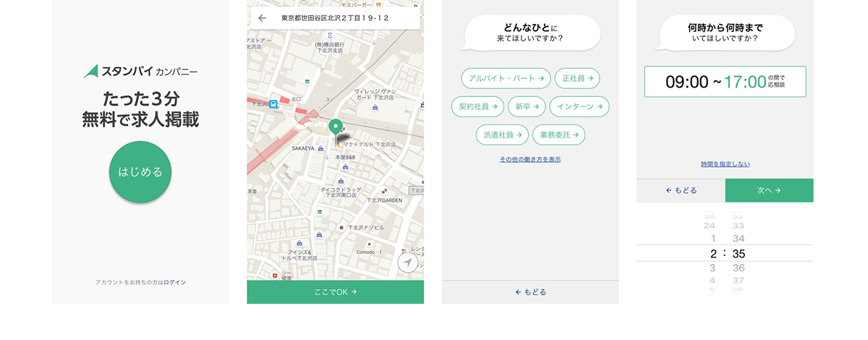This screenshot has width=868, height=340.
Task: Tap もどる next to the 次へ button
Action: tap(681, 190)
